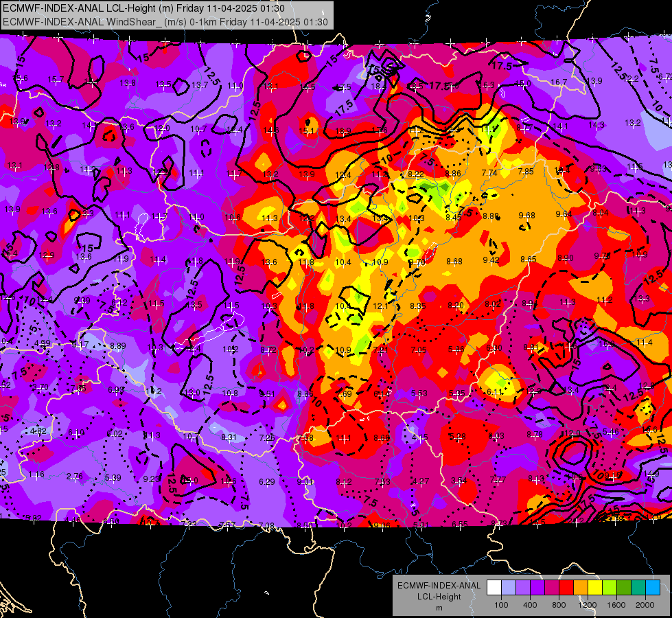The height and width of the screenshot is (618, 672).
Task: Click the wind shear value '4.27'
Action: tap(420, 481)
